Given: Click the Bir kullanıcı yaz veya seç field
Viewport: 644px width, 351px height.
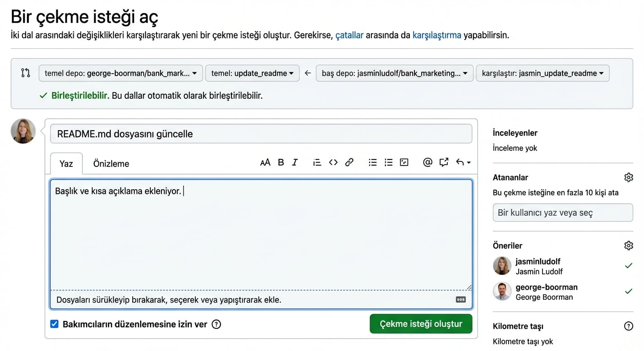Looking at the screenshot, I should [563, 213].
